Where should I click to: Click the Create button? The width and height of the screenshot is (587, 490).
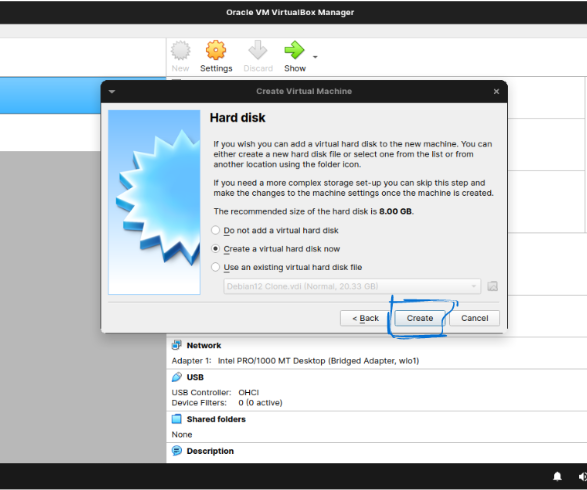[420, 318]
